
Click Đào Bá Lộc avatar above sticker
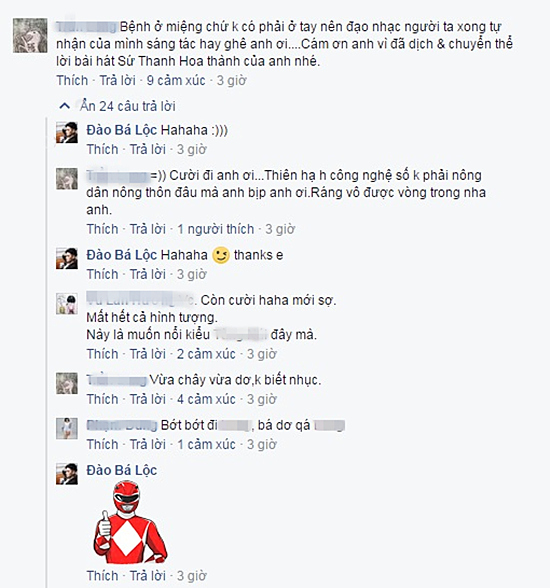[x=67, y=474]
